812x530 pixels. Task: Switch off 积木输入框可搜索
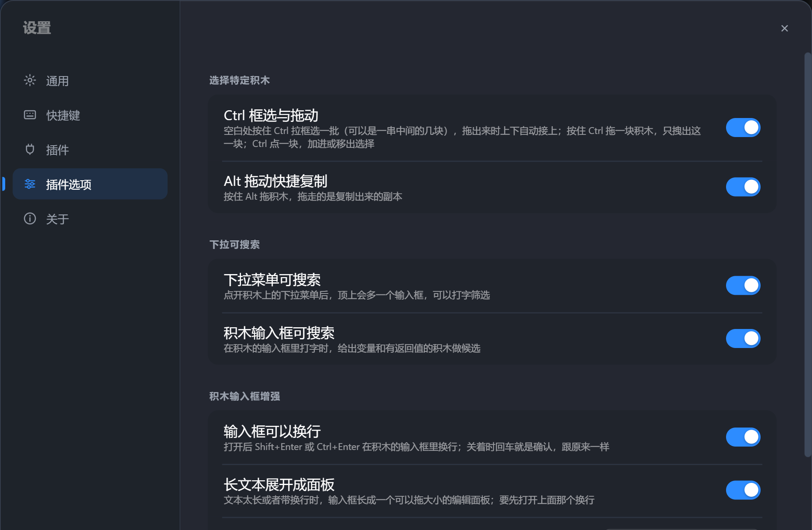coord(743,339)
